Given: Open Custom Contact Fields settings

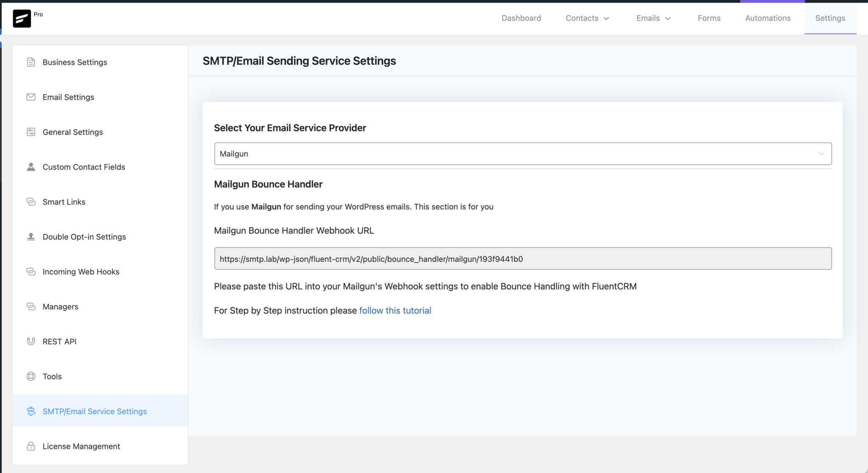Looking at the screenshot, I should pyautogui.click(x=100, y=167).
